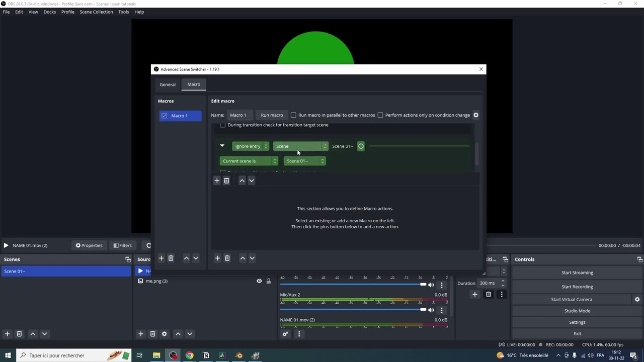
Task: Adjust the Mic/Aux 2 volume slider
Action: pyautogui.click(x=353, y=310)
